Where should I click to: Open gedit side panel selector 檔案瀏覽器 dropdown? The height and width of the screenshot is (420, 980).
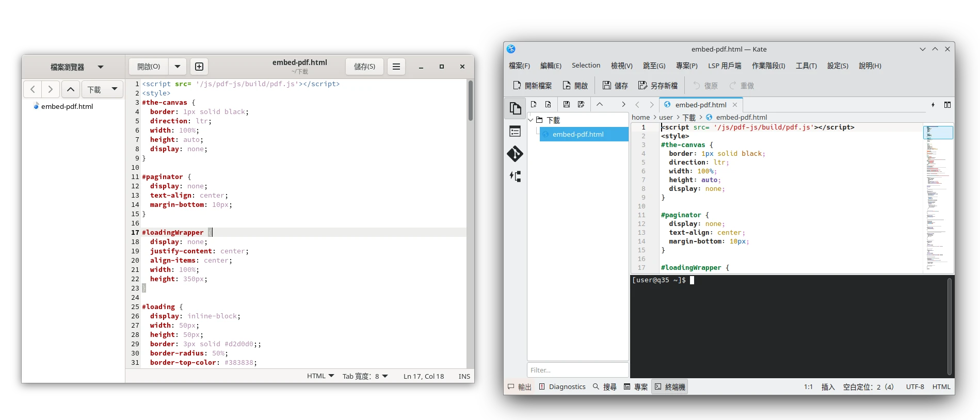[x=77, y=67]
